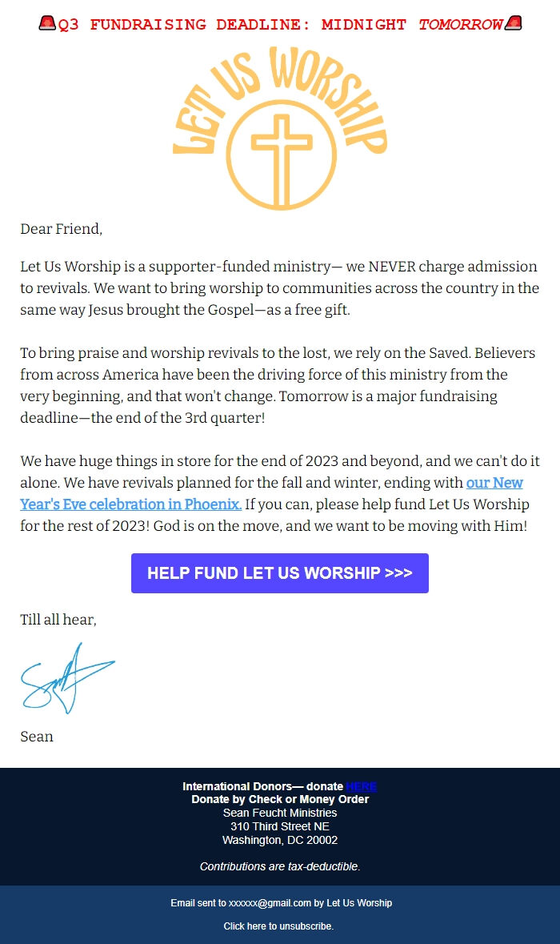
Task: Click the right red siren icon
Action: [x=515, y=23]
